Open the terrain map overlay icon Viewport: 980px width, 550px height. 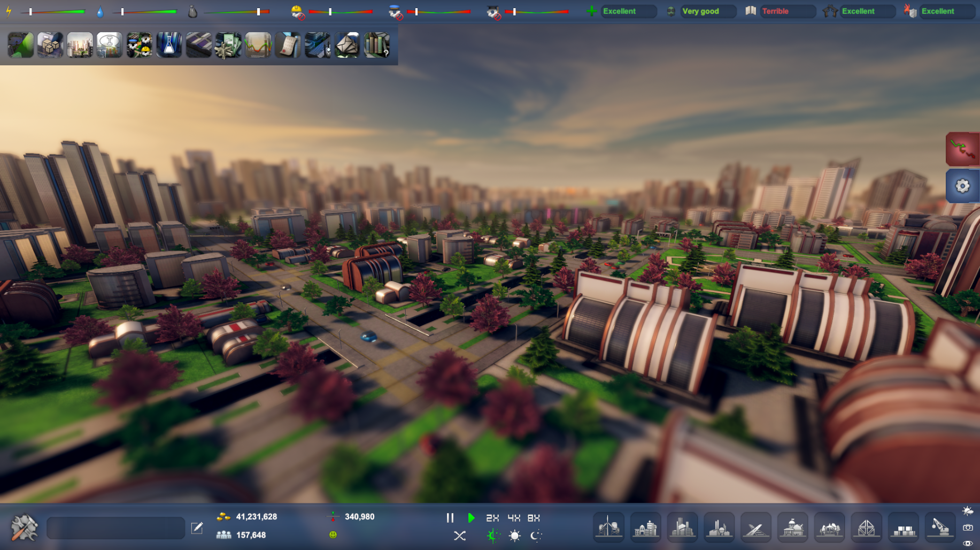[21, 45]
